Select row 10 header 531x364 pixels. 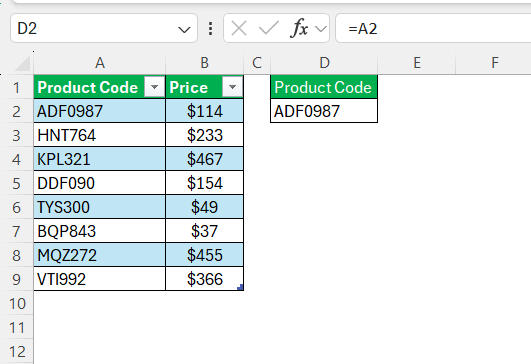17,304
